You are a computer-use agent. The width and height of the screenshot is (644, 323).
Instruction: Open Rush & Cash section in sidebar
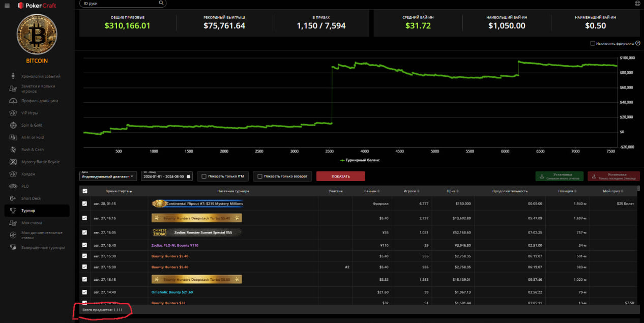click(x=32, y=150)
